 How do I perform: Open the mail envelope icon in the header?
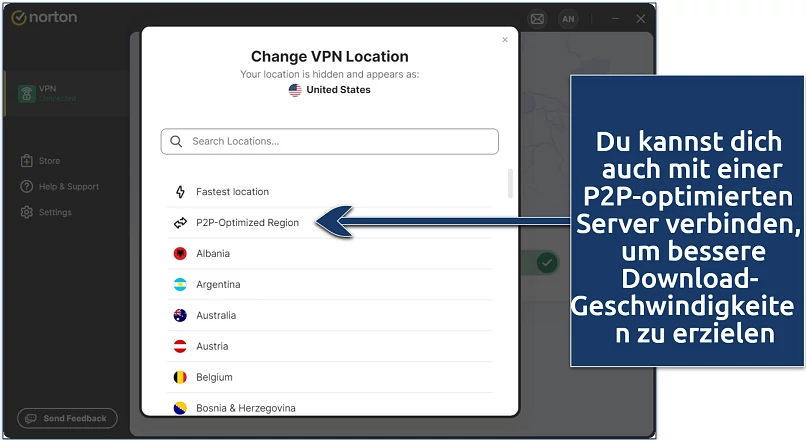pos(537,19)
